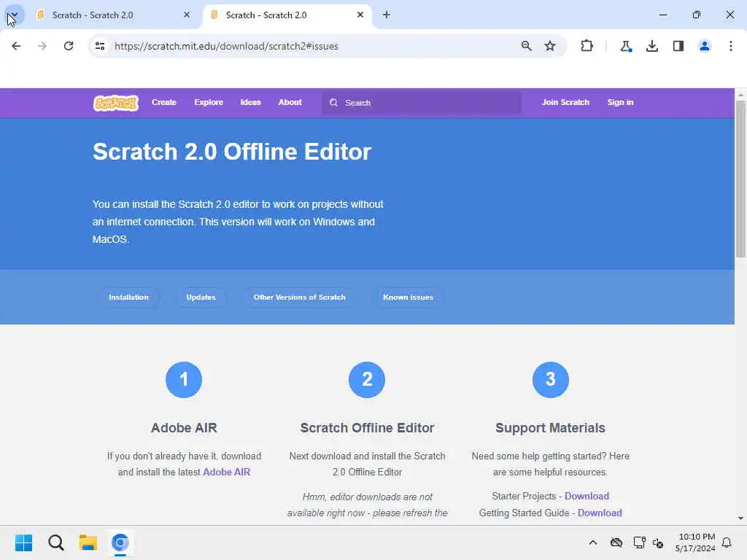Bookmark this page with star icon
This screenshot has height=560, width=747.
(x=550, y=46)
